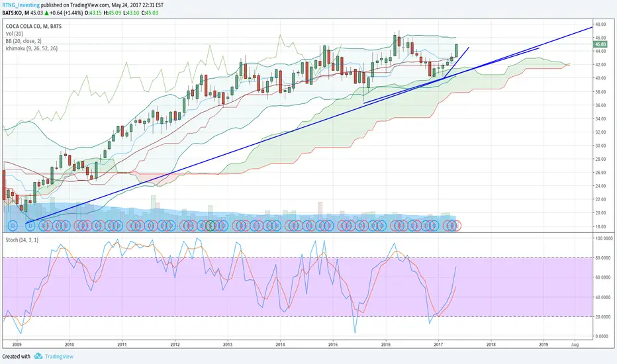
Task: Click the TradingView cloud logo icon
Action: point(38,356)
